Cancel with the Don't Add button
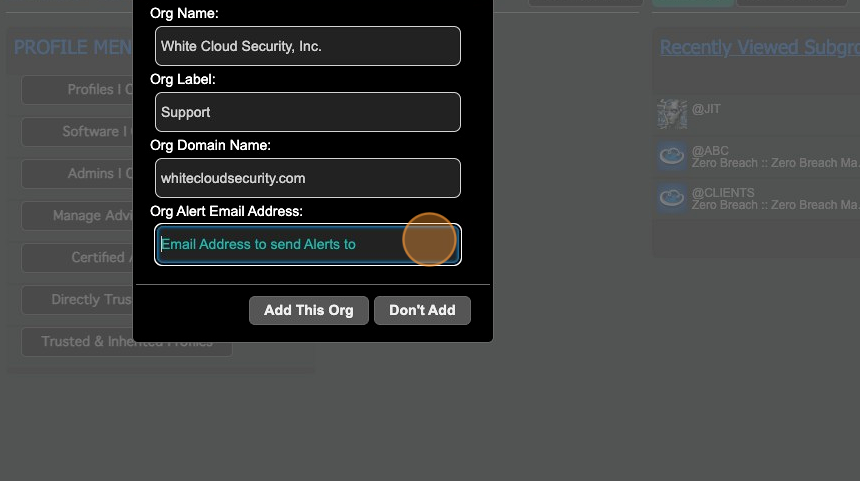This screenshot has width=860, height=481. pyautogui.click(x=422, y=310)
